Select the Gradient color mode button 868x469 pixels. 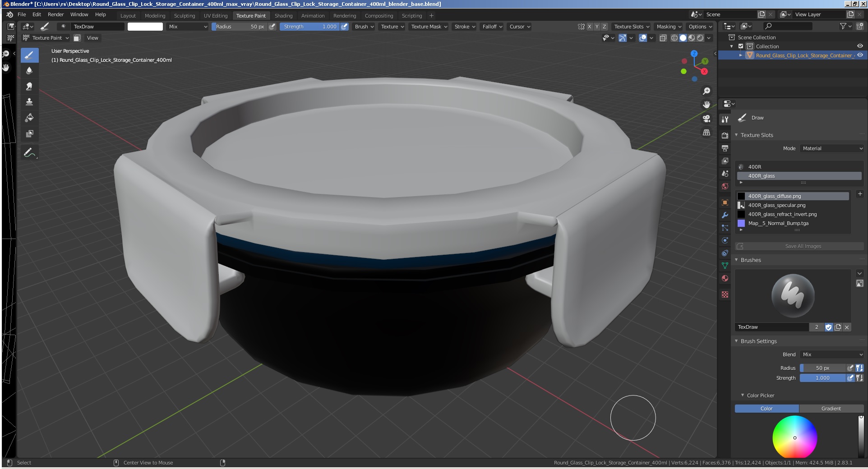click(x=831, y=409)
